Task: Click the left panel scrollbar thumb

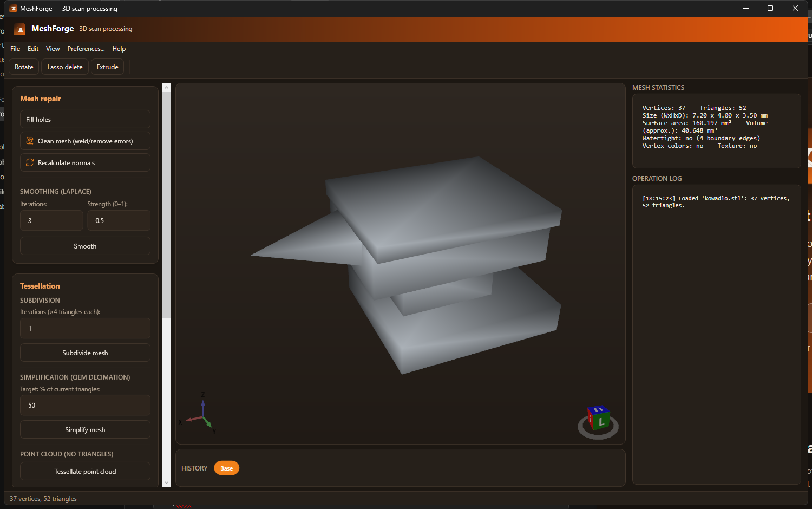Action: click(x=166, y=205)
